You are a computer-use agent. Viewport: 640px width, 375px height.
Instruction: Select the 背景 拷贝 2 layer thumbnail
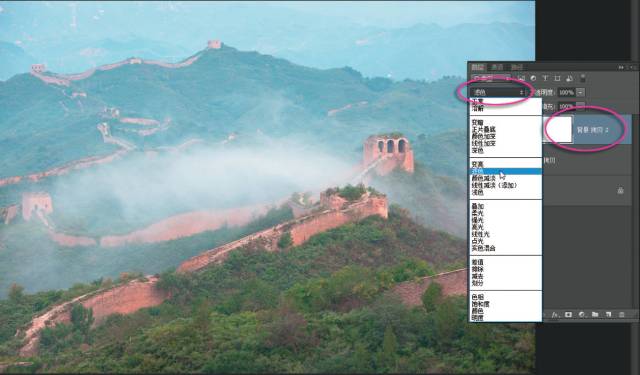[x=558, y=129]
